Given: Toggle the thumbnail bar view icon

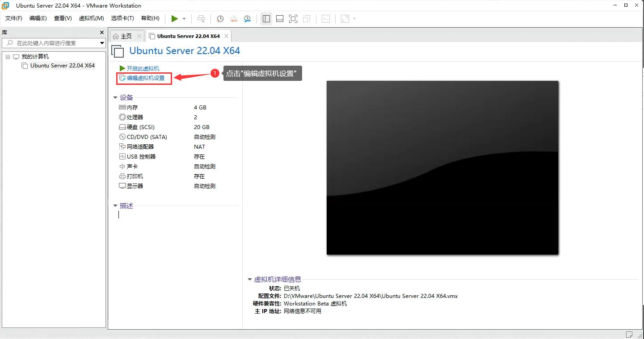Looking at the screenshot, I should (x=280, y=19).
